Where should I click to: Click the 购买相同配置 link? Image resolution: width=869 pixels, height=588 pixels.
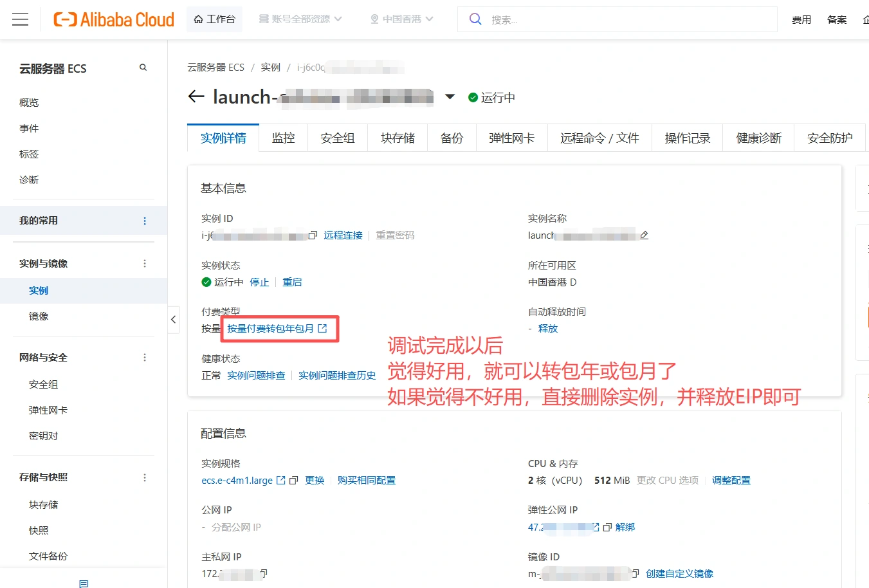367,481
